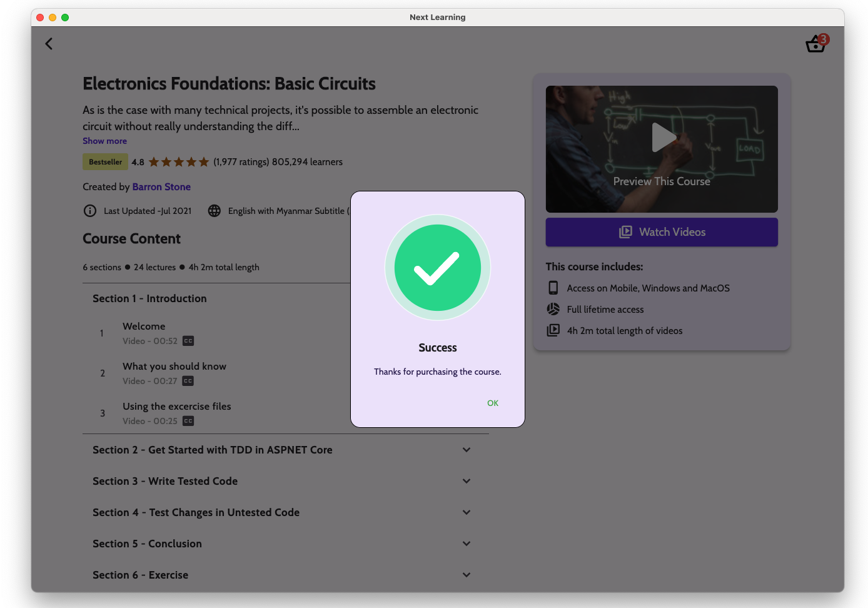Click the back arrow icon

tap(49, 44)
